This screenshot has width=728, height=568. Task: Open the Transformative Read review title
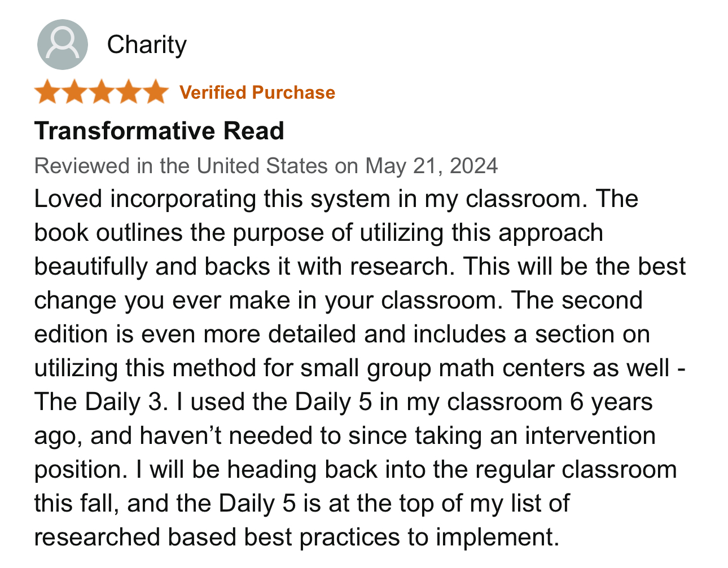click(x=159, y=131)
